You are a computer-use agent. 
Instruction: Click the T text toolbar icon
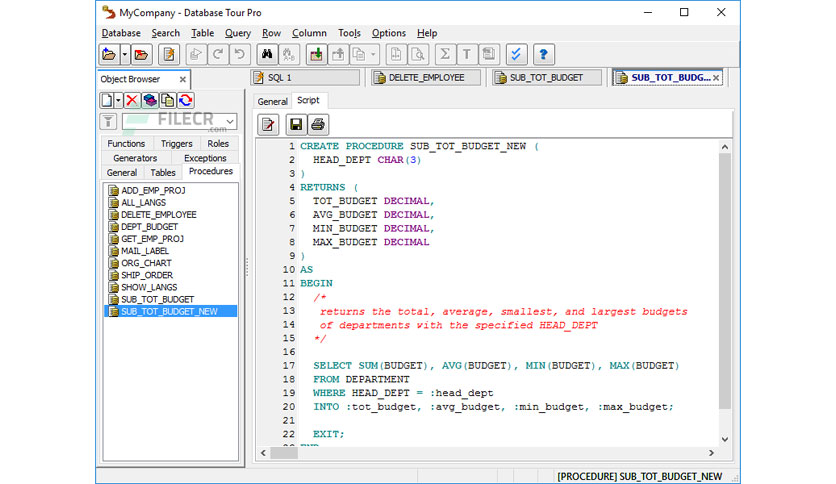pos(467,54)
